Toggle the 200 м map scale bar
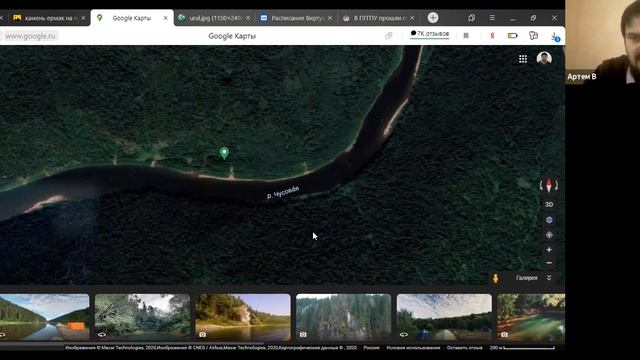This screenshot has height=360, width=640. [522, 348]
